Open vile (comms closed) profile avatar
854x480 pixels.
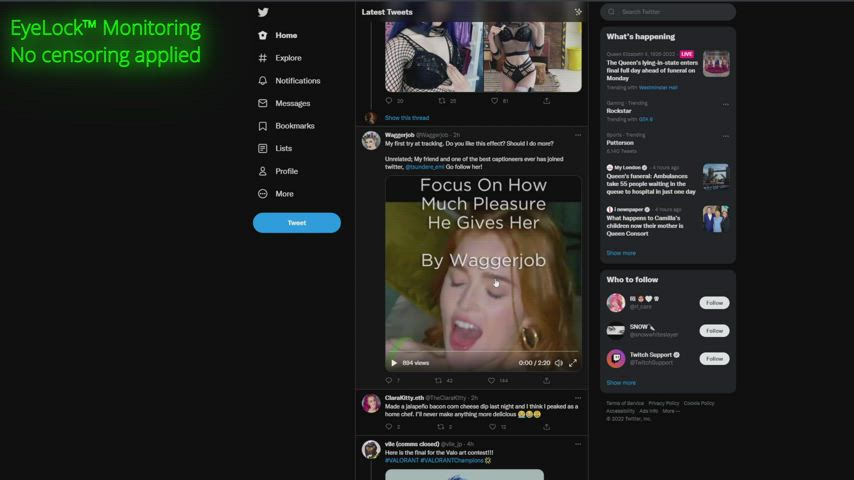tap(371, 449)
